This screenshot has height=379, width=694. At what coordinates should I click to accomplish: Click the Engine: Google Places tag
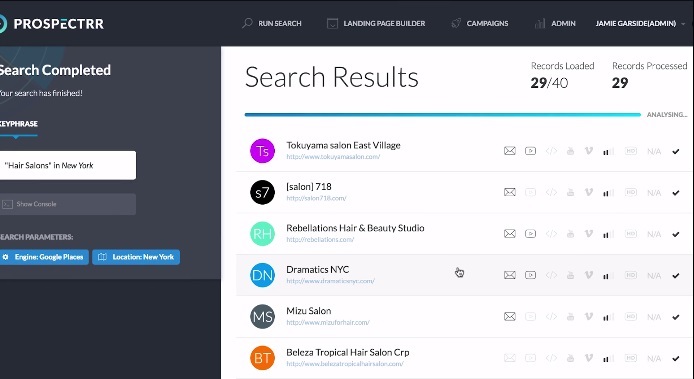(x=43, y=257)
